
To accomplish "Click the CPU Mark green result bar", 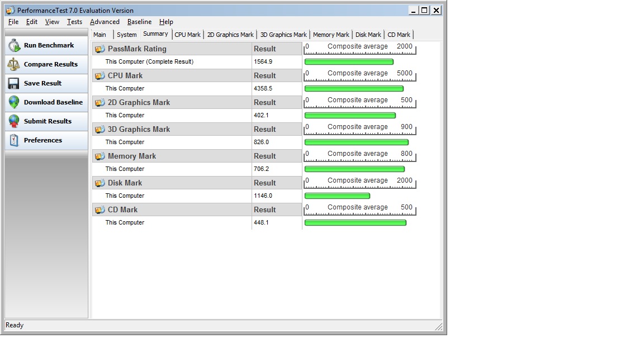I will coord(354,89).
